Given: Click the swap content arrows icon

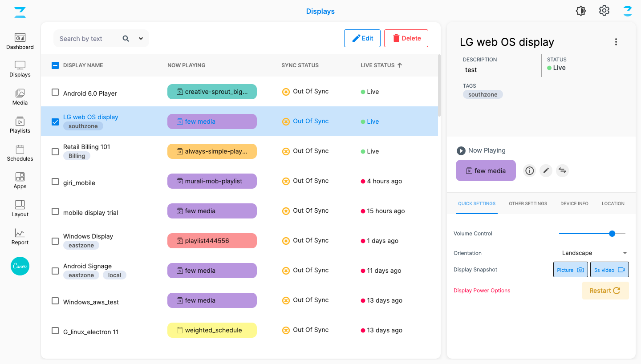Looking at the screenshot, I should (563, 170).
